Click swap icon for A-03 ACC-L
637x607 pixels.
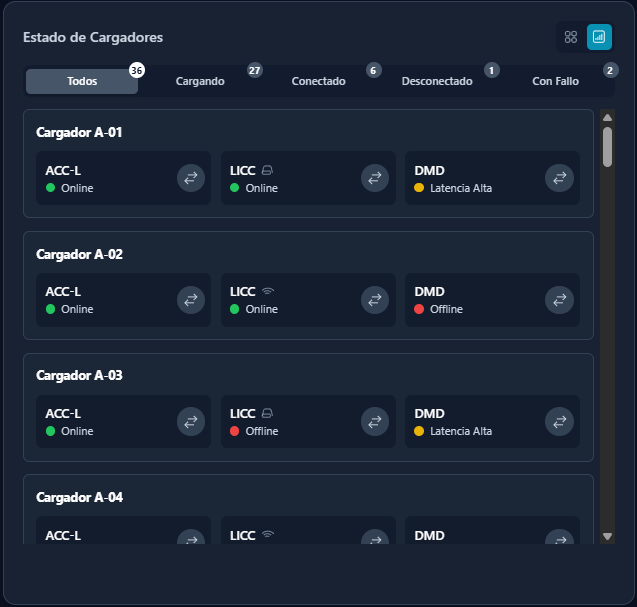click(191, 421)
